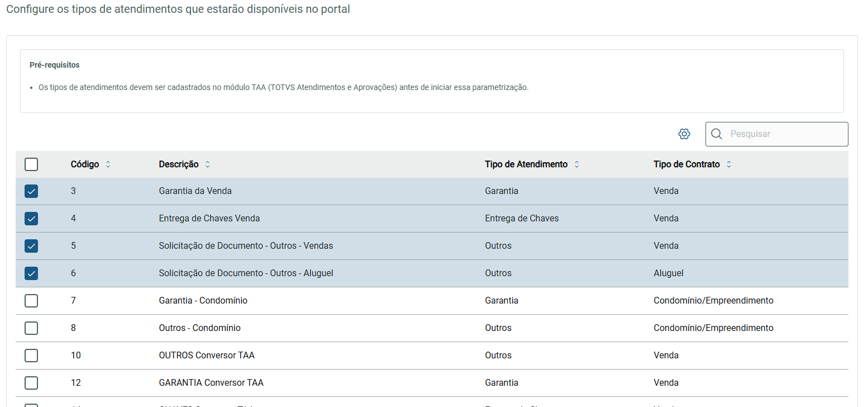The width and height of the screenshot is (868, 407).
Task: Check the Garantia - Condomínio checkbox
Action: tap(31, 301)
